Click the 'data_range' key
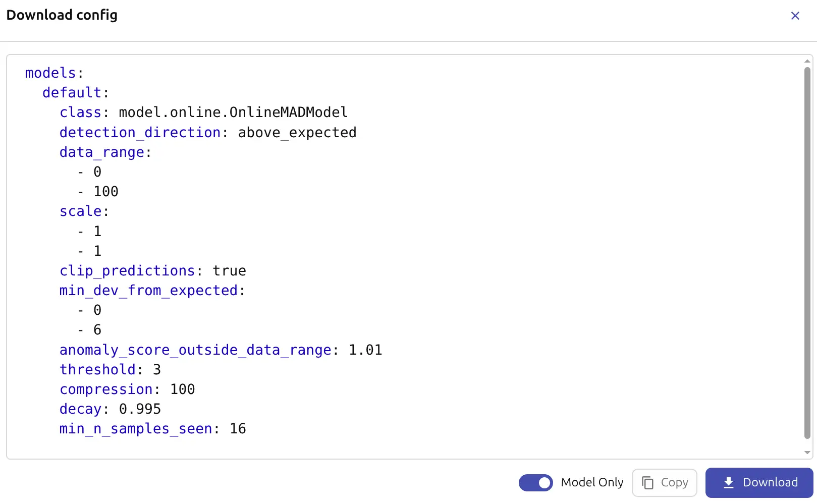The image size is (817, 504). 102,152
